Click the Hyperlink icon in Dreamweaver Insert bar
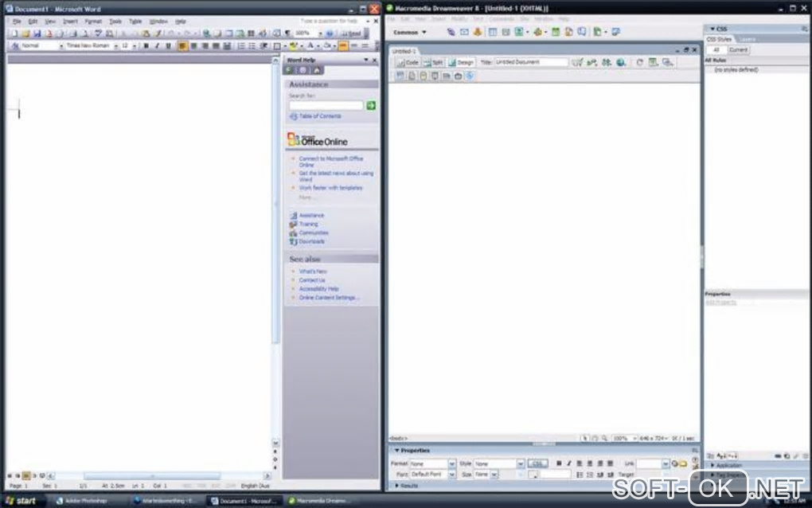The image size is (812, 508). click(451, 32)
